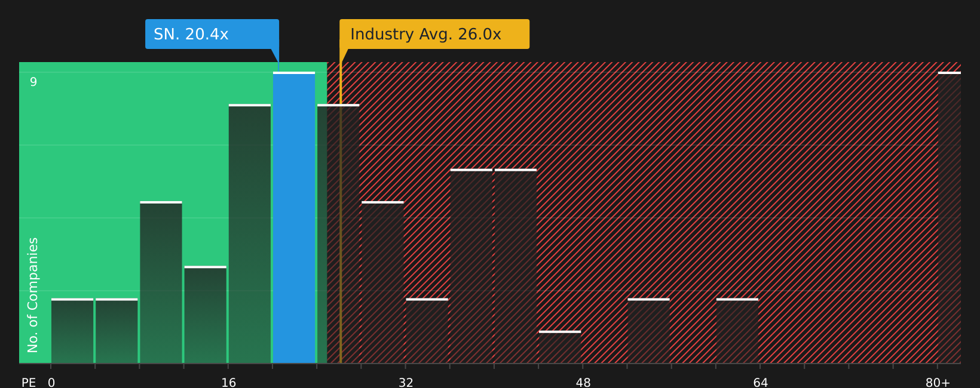Image resolution: width=980 pixels, height=388 pixels.
Task: Click the Industry Avg. 26.0x yellow label
Action: pyautogui.click(x=434, y=34)
